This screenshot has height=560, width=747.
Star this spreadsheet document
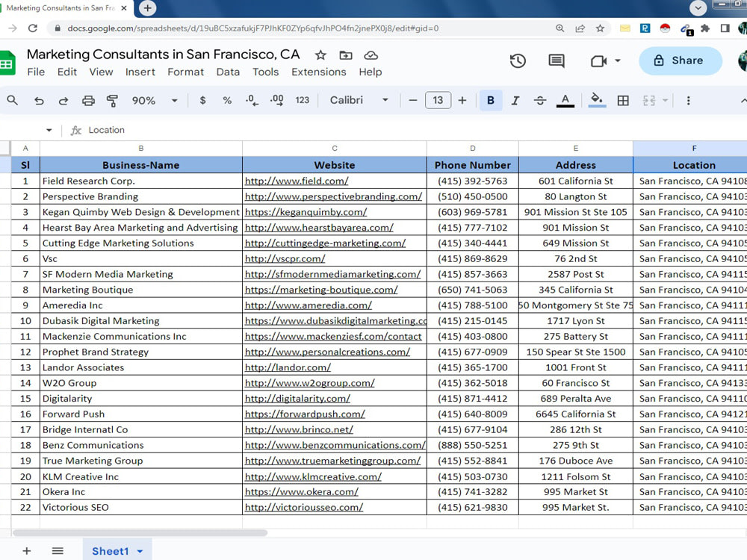tap(320, 55)
